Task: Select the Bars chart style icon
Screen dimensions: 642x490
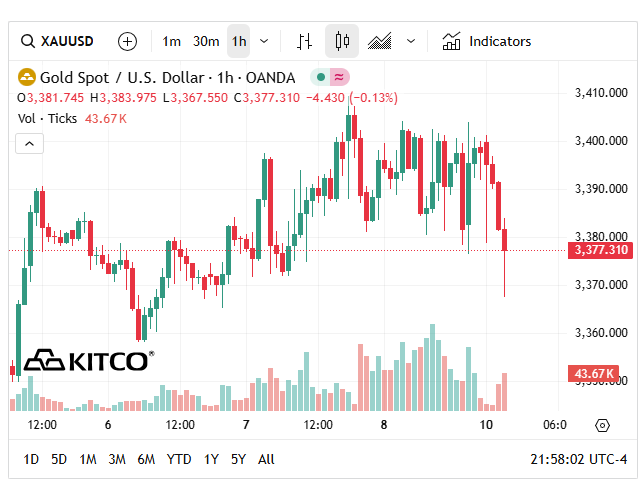Action: click(304, 41)
